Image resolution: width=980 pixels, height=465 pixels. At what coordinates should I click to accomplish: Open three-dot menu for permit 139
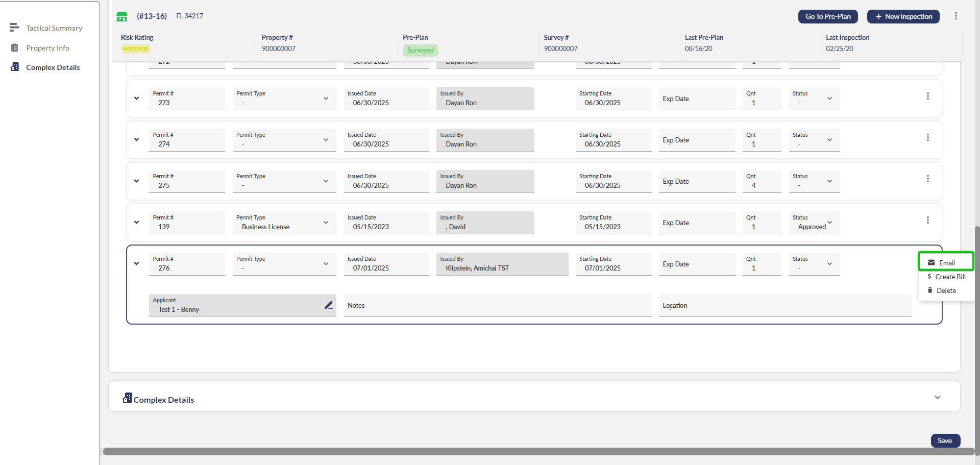[927, 221]
